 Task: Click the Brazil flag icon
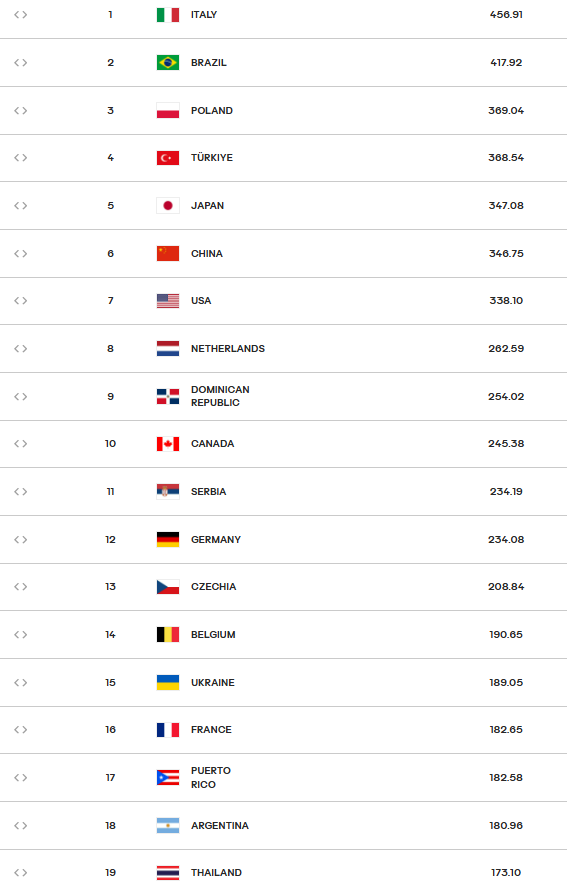[168, 63]
